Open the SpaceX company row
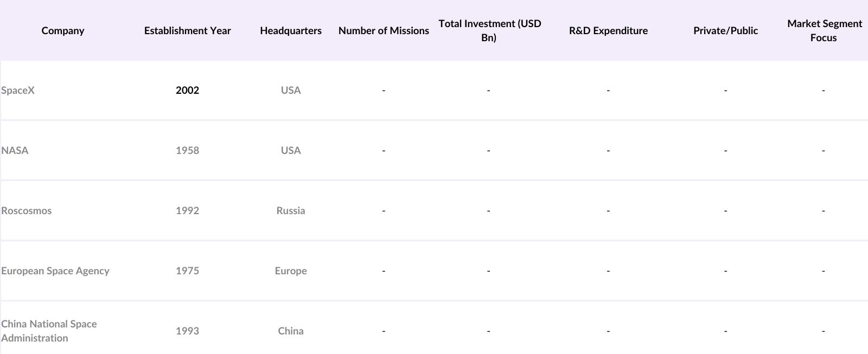 click(x=18, y=91)
